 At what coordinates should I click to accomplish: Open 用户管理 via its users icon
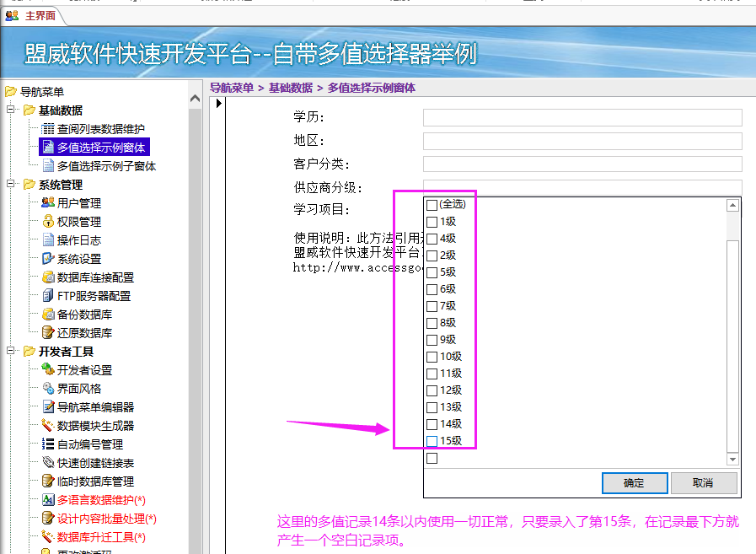pyautogui.click(x=48, y=202)
